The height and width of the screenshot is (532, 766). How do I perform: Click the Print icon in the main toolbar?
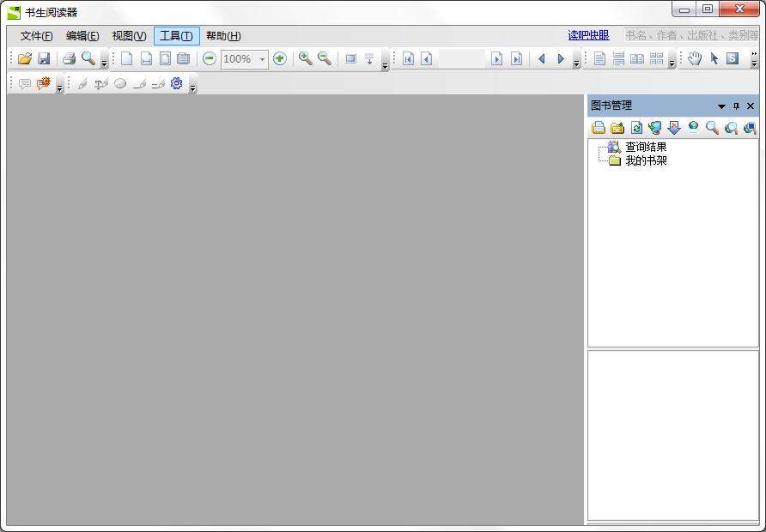(x=69, y=58)
